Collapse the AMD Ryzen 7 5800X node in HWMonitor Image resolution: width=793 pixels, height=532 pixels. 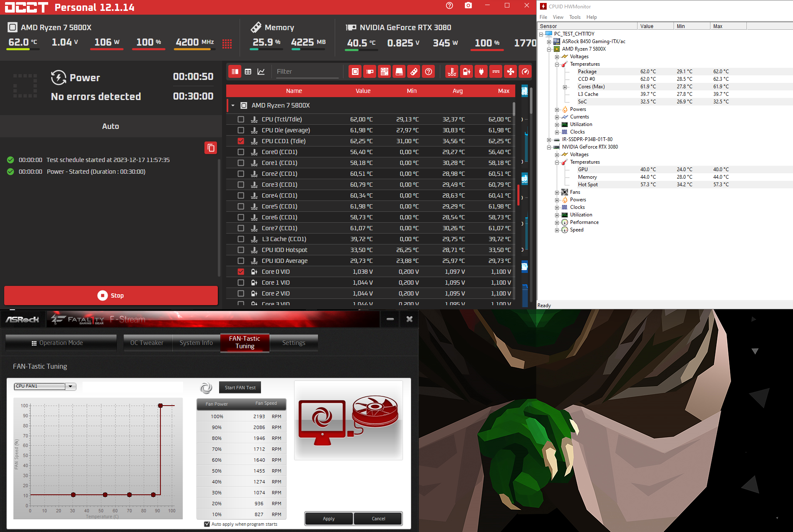[x=549, y=49]
